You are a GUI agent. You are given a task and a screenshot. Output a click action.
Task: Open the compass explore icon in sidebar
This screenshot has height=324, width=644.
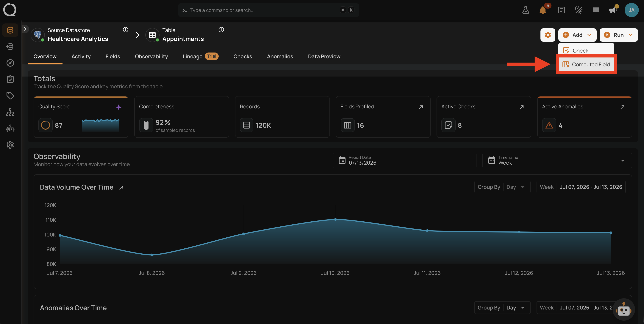tap(10, 63)
